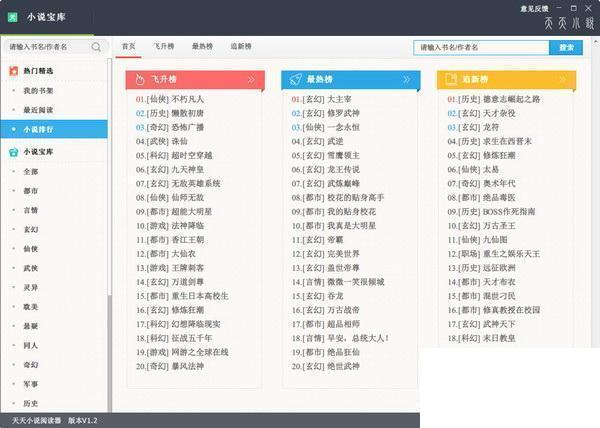Select the 仙侠 category
The height and width of the screenshot is (428, 600).
[31, 249]
